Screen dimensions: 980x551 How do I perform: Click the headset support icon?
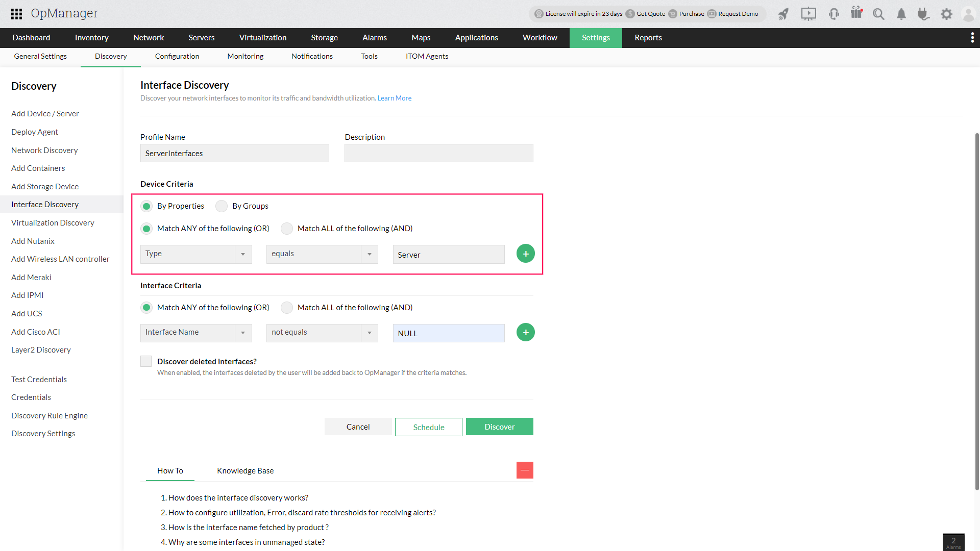click(x=834, y=14)
